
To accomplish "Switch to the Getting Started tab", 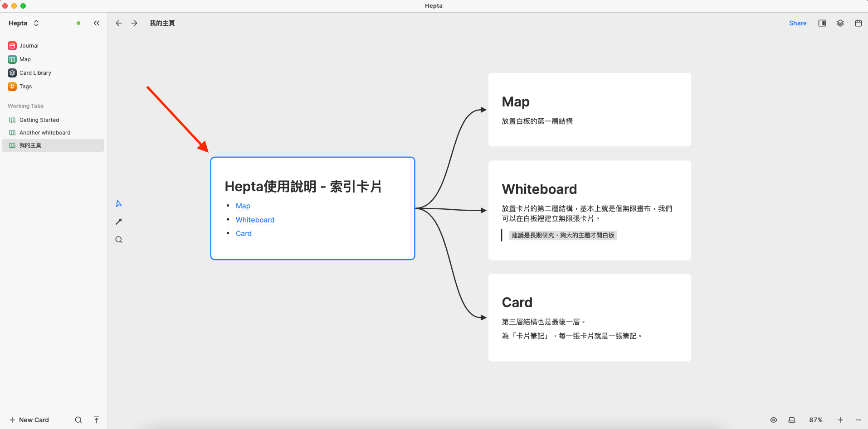I will (x=39, y=120).
